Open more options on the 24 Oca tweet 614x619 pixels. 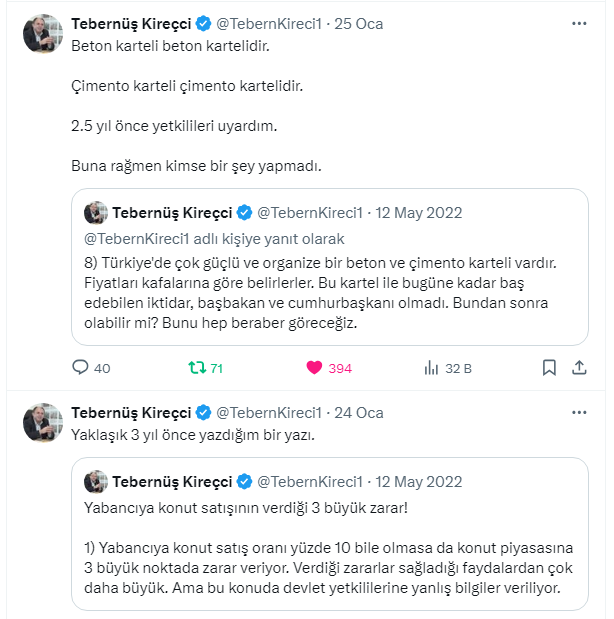pos(579,413)
